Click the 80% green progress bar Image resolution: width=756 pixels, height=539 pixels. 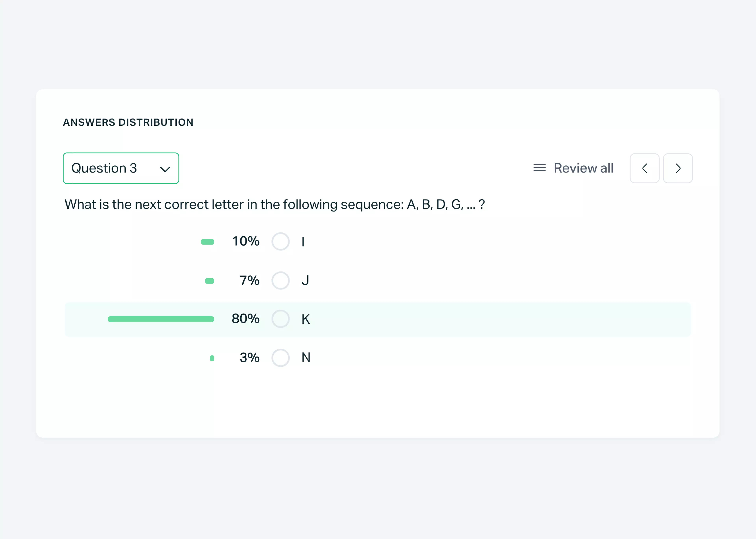161,319
